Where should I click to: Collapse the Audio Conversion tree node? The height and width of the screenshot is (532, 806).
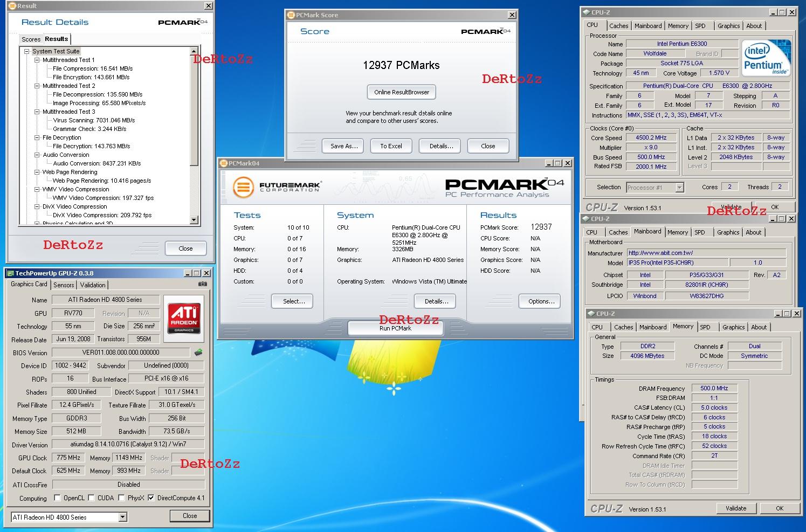[37, 155]
